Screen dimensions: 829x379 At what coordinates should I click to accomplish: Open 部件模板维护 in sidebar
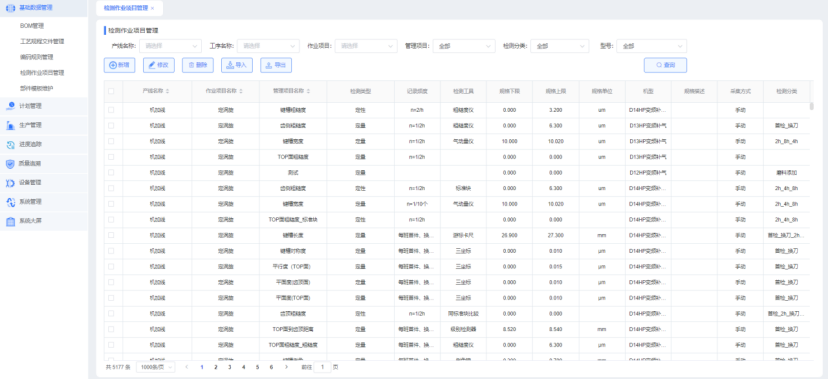pyautogui.click(x=36, y=88)
